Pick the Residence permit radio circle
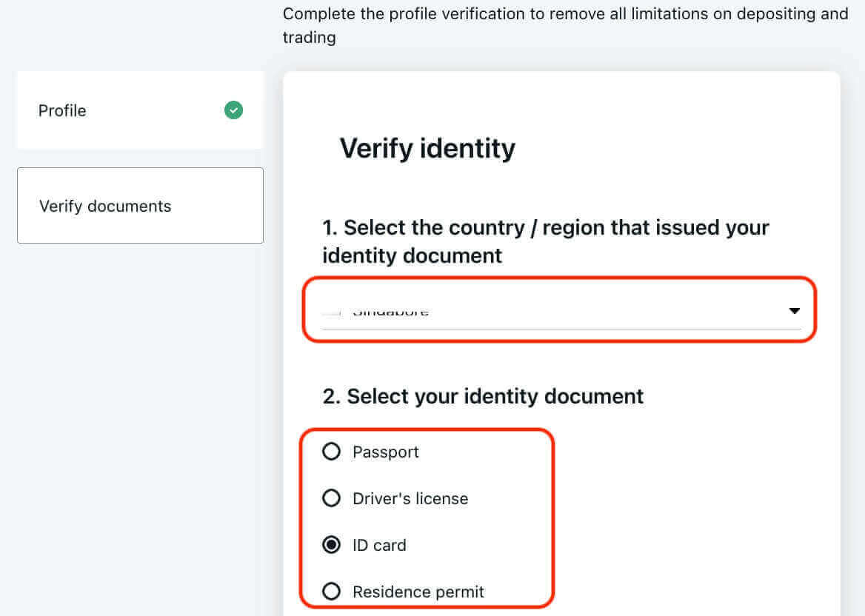Screen dimensions: 865x616 pos(331,592)
